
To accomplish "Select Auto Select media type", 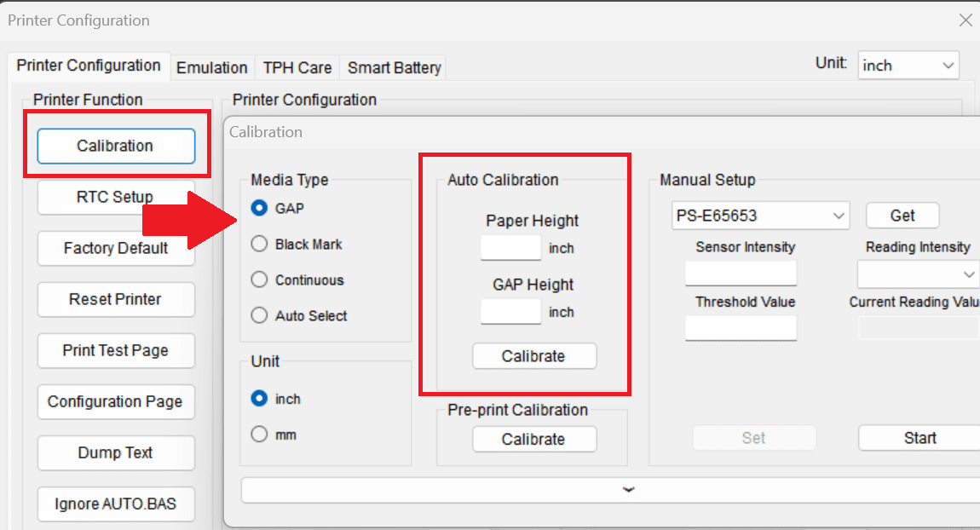I will [257, 315].
